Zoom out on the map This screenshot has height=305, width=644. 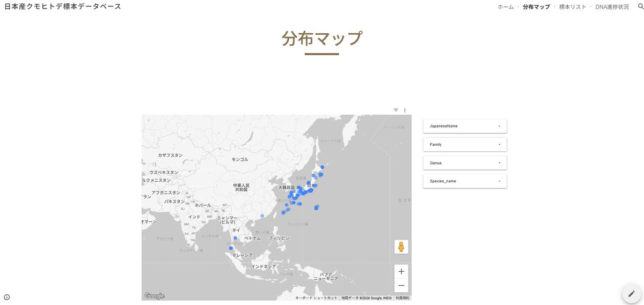401,285
